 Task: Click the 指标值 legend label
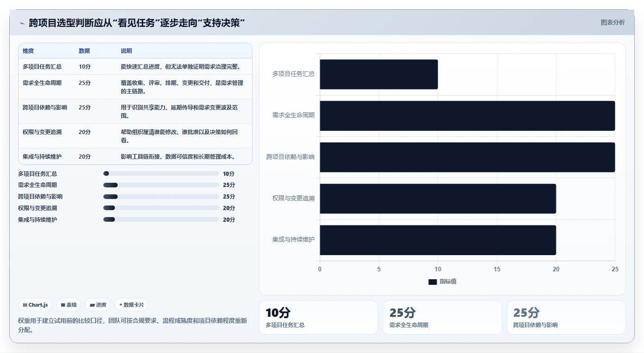448,282
